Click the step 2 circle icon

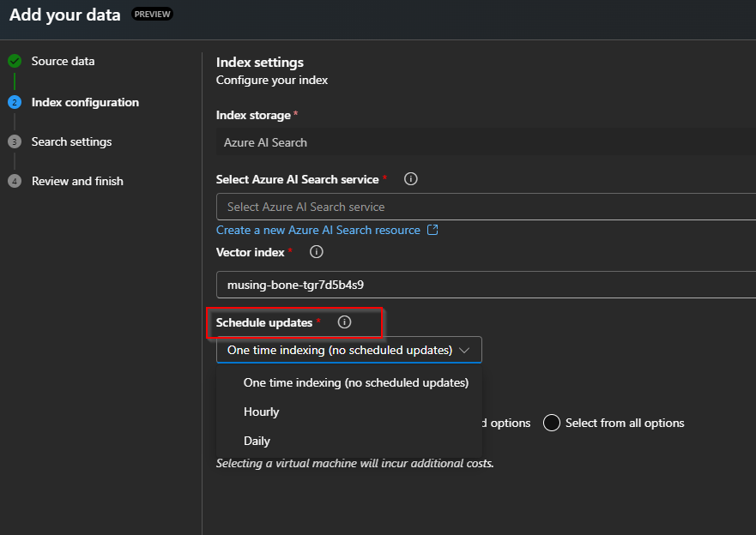[x=15, y=102]
